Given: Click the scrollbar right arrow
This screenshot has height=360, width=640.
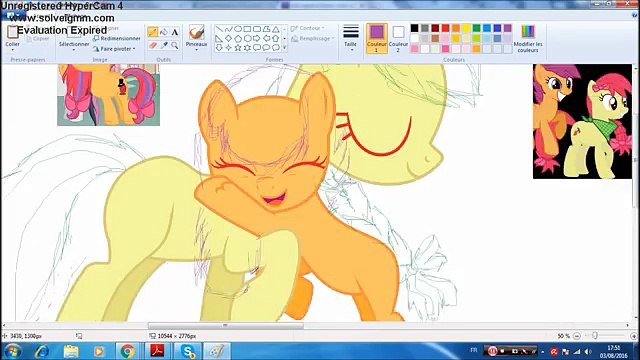Looking at the screenshot, I should pos(628,325).
